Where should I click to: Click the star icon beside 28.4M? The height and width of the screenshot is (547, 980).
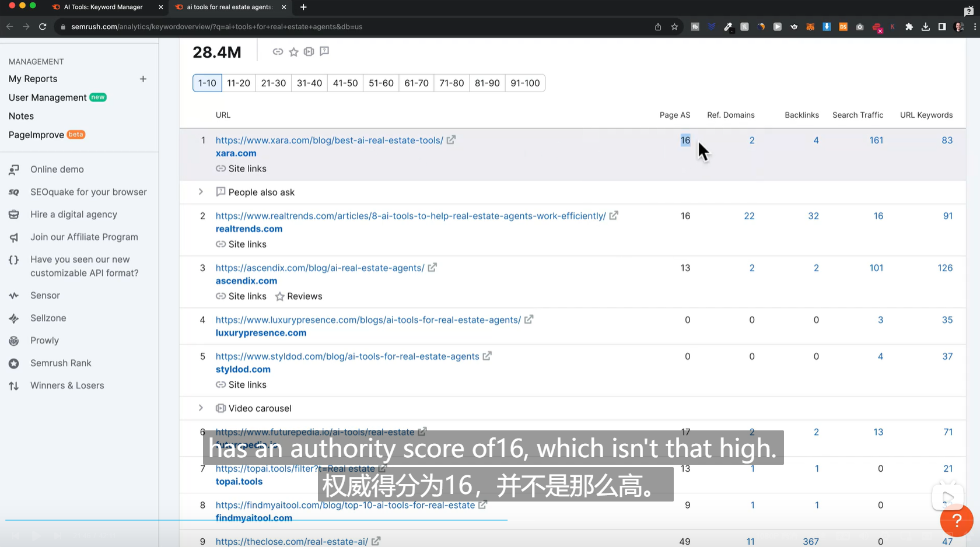click(x=293, y=52)
